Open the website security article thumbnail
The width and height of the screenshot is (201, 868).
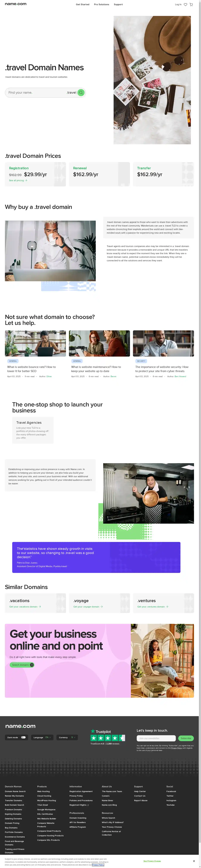(x=163, y=343)
